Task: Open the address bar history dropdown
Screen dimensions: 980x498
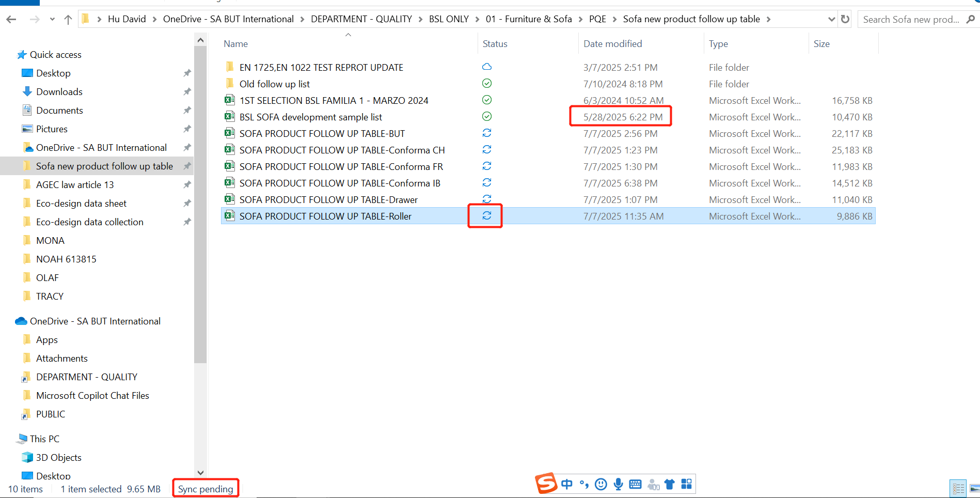Action: coord(831,19)
